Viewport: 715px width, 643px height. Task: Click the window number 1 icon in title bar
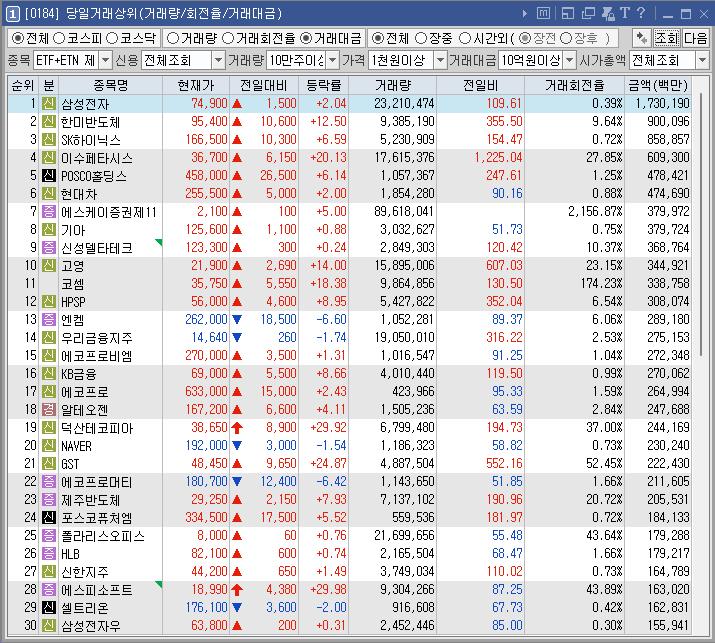pyautogui.click(x=12, y=14)
